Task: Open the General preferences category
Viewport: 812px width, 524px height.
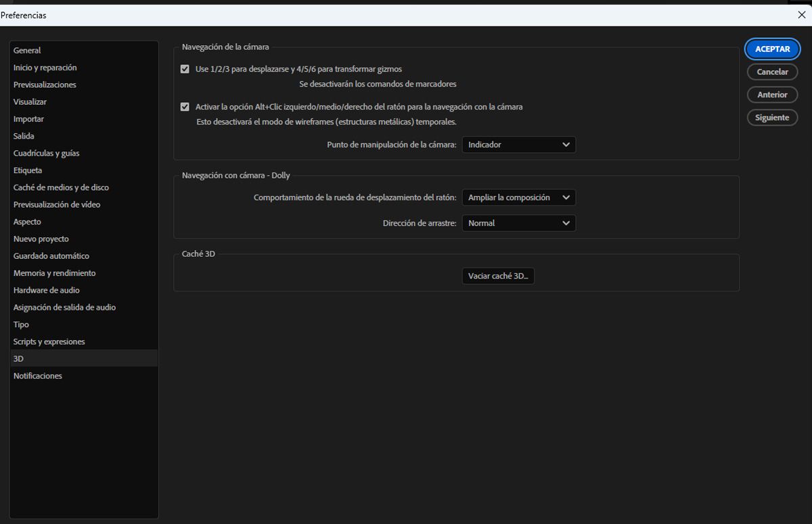Action: tap(84, 50)
